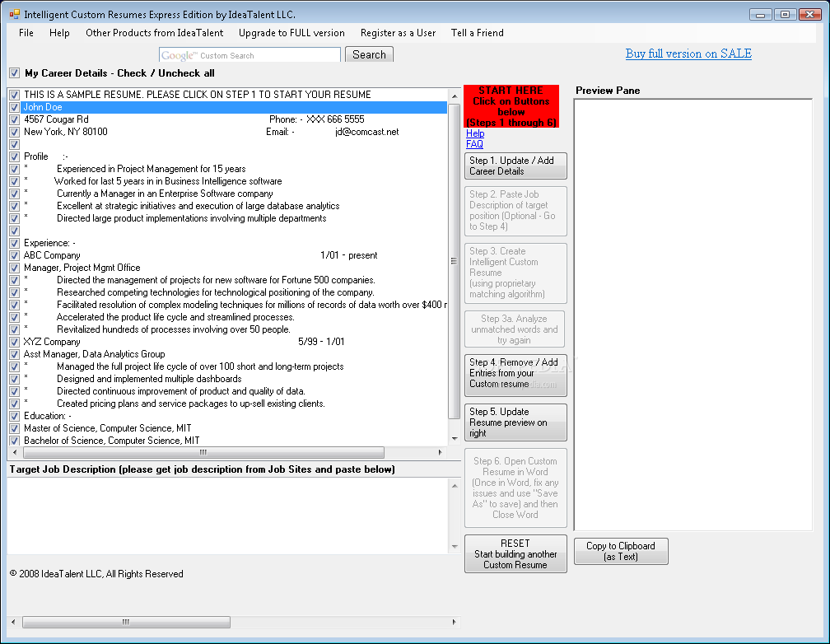The height and width of the screenshot is (644, 830).
Task: Click career details list scroll right arrow
Action: pyautogui.click(x=440, y=453)
